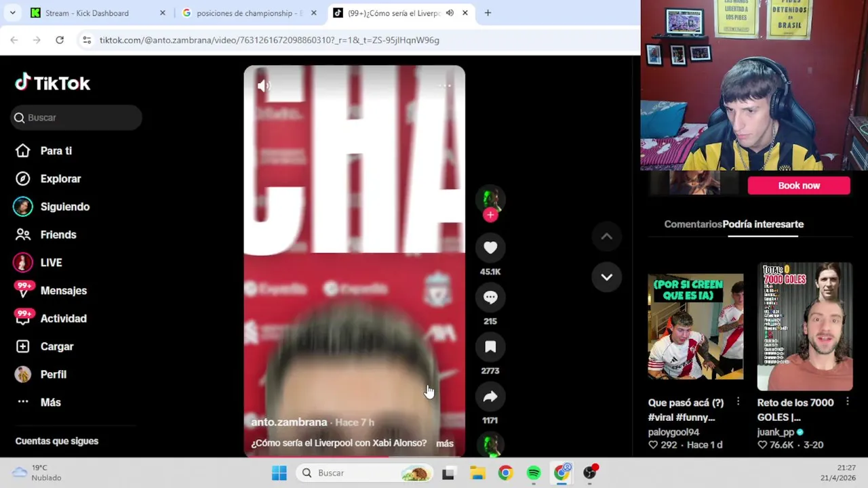Open a new browser tab
Image resolution: width=868 pixels, height=488 pixels.
(x=488, y=13)
